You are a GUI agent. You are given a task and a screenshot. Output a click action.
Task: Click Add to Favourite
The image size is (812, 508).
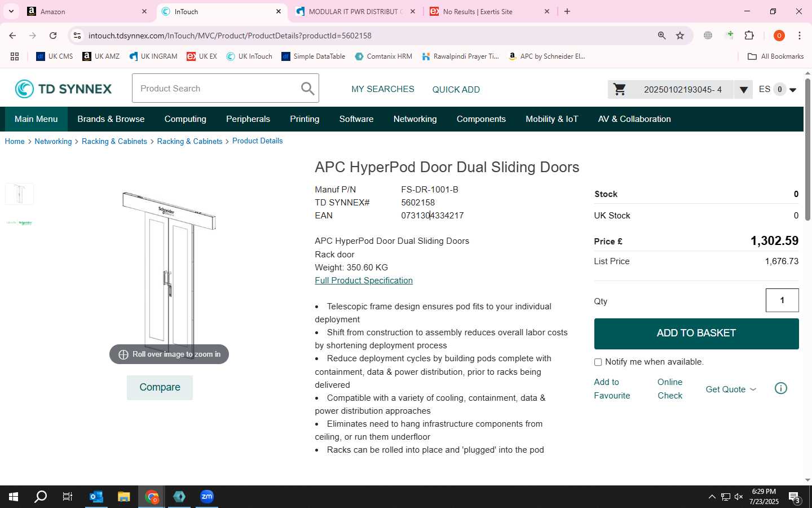(612, 389)
